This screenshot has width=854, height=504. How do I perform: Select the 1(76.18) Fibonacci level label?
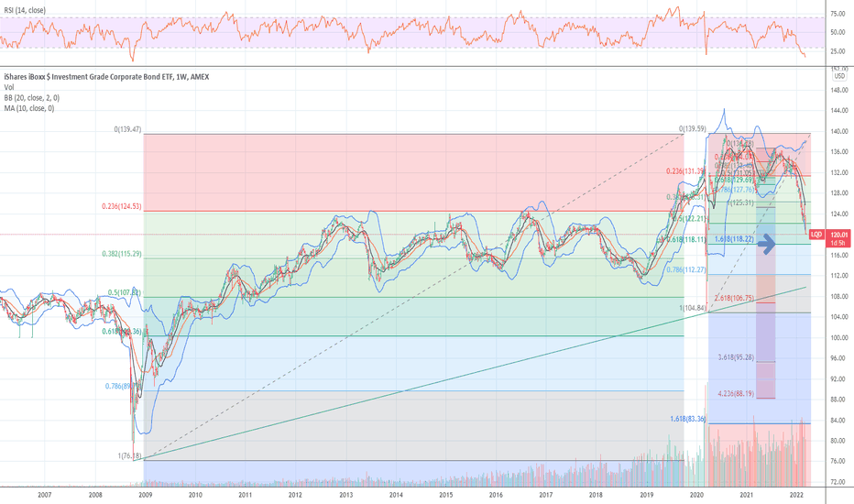(x=129, y=456)
